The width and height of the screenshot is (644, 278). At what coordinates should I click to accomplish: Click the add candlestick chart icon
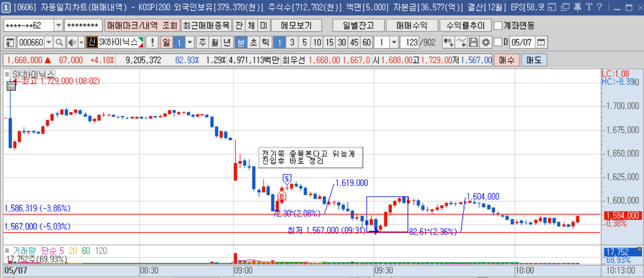[448, 43]
